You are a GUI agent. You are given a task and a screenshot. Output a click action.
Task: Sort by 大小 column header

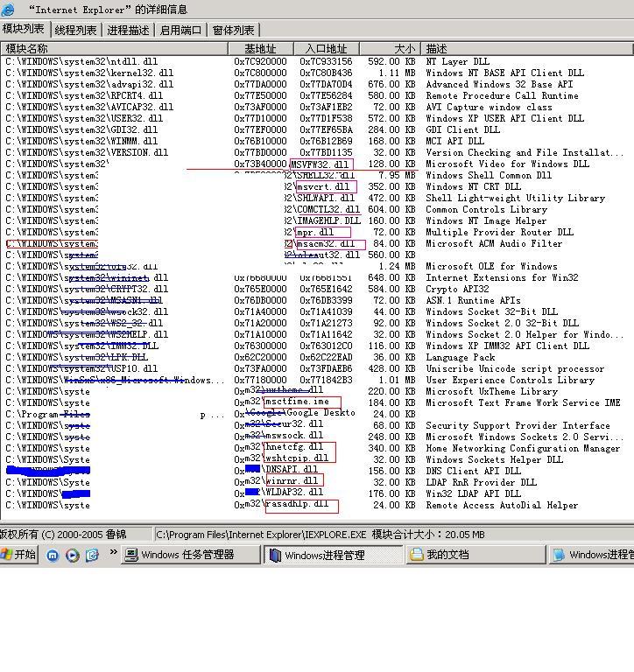[x=390, y=48]
